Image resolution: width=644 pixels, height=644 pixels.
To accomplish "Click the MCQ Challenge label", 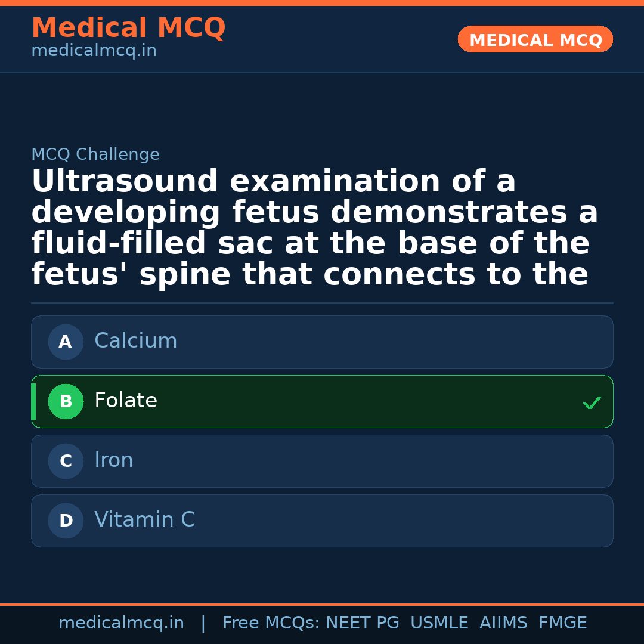I will [95, 154].
